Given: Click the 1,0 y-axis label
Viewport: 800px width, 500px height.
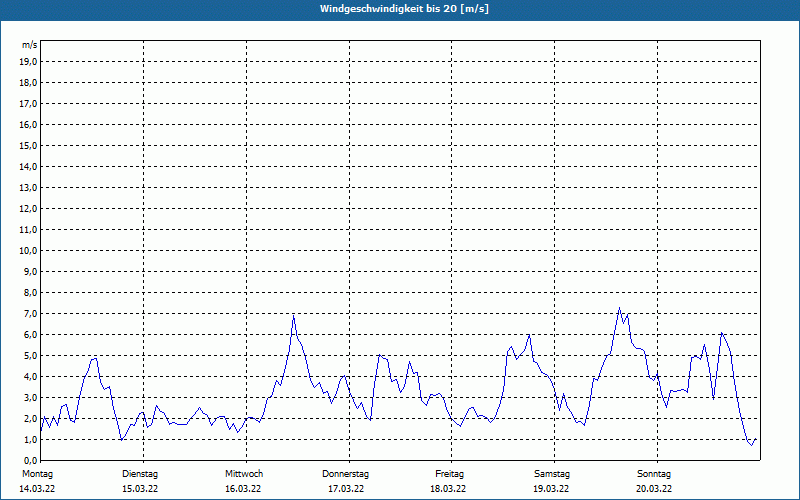Looking at the screenshot, I should 30,440.
